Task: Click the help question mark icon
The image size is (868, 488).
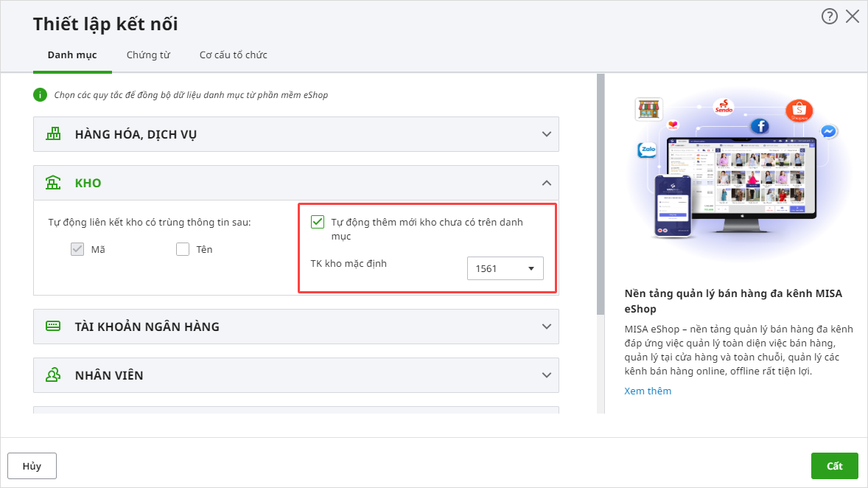Action: pyautogui.click(x=830, y=16)
